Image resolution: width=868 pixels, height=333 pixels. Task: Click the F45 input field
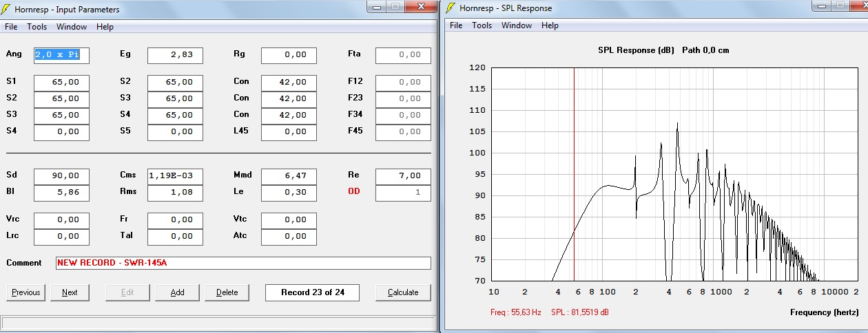pos(403,131)
